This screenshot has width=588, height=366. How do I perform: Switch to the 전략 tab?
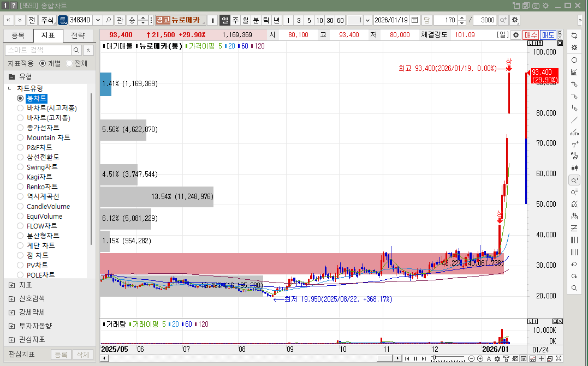pyautogui.click(x=78, y=35)
